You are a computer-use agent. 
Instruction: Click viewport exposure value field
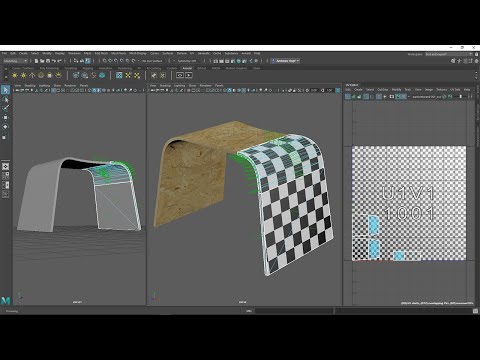[x=314, y=90]
